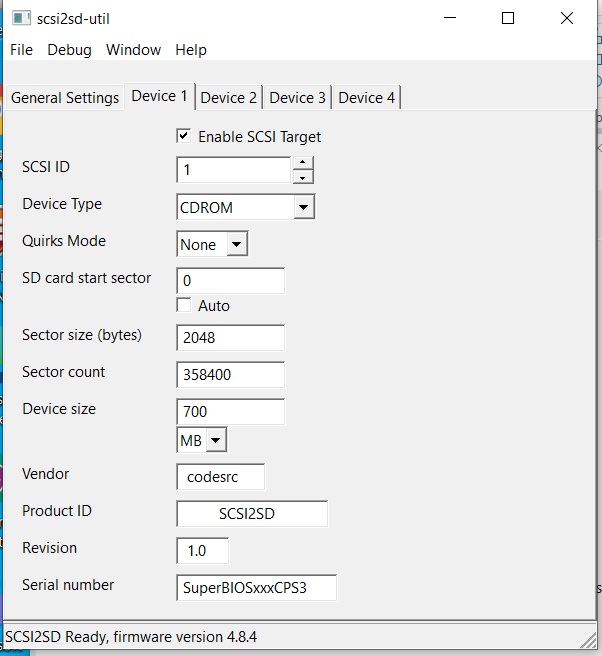602x656 pixels.
Task: Close the scsi2sd-util window
Action: (567, 18)
